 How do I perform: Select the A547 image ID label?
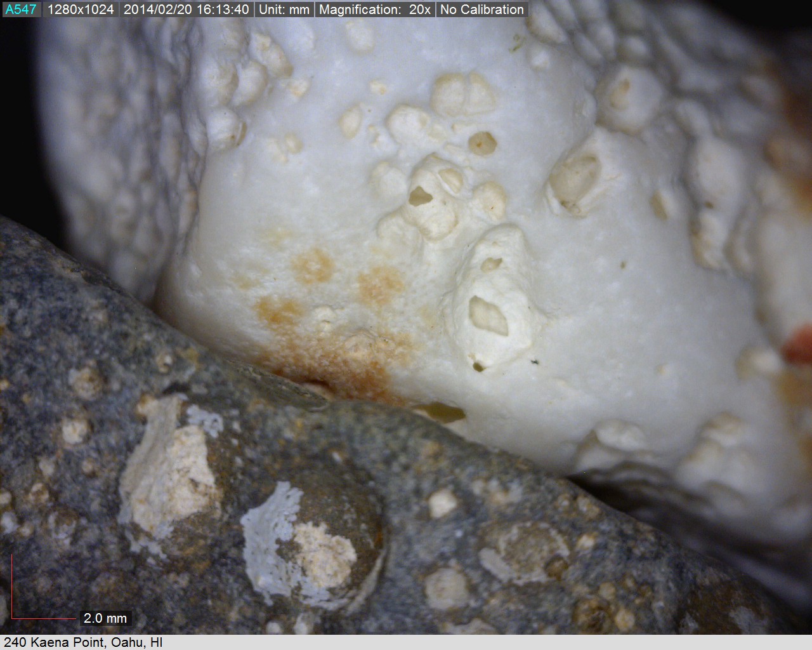pyautogui.click(x=21, y=10)
